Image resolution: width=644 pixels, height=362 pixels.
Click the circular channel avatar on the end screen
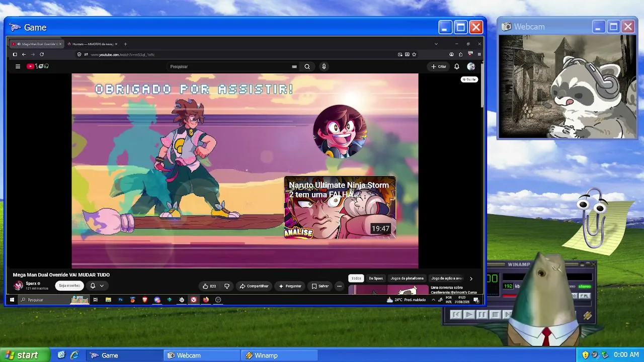tap(340, 131)
